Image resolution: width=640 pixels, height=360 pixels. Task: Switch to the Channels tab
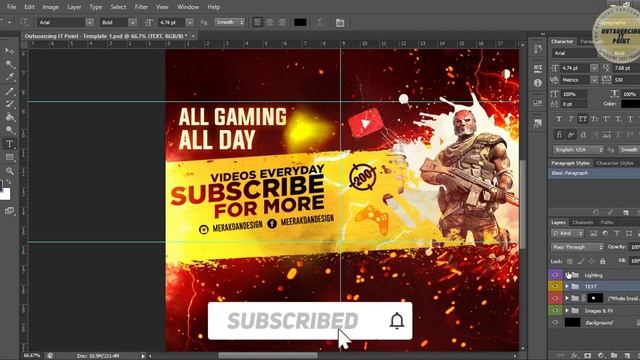[582, 222]
